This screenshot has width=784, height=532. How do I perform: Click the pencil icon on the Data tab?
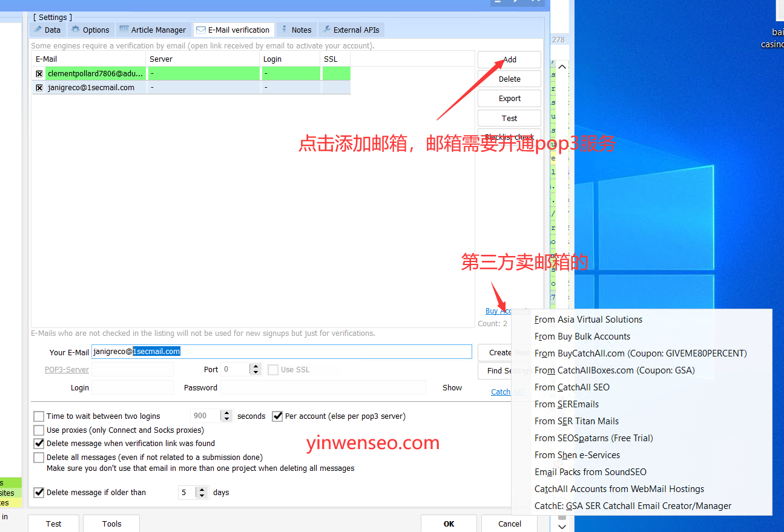pyautogui.click(x=37, y=29)
